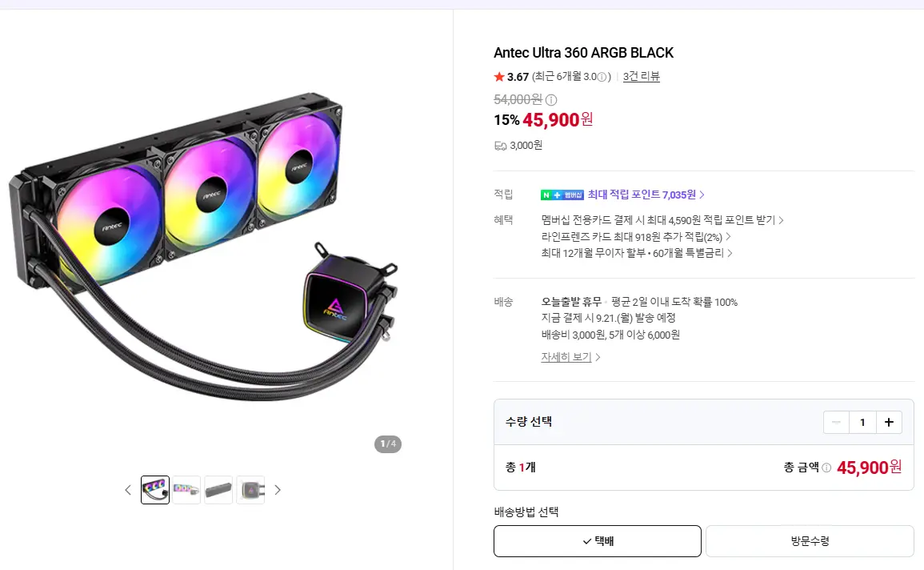Select 방문수령 pickup option

pos(810,541)
